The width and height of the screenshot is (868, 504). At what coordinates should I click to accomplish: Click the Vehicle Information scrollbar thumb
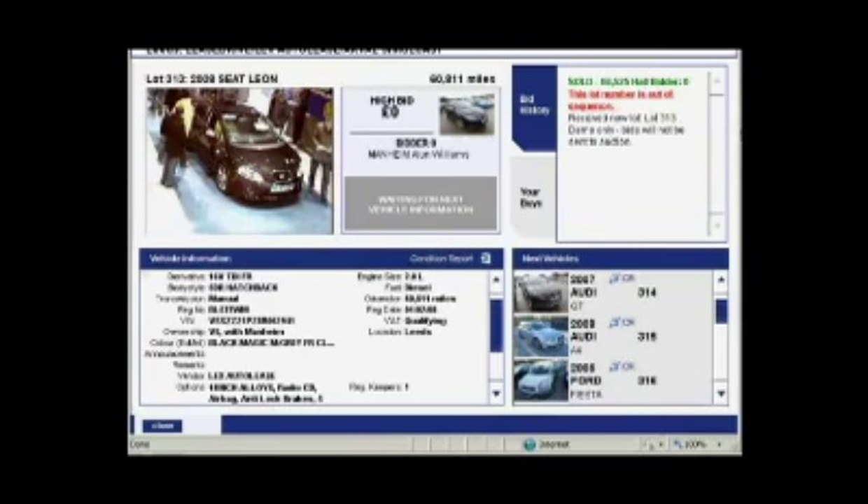pyautogui.click(x=496, y=325)
